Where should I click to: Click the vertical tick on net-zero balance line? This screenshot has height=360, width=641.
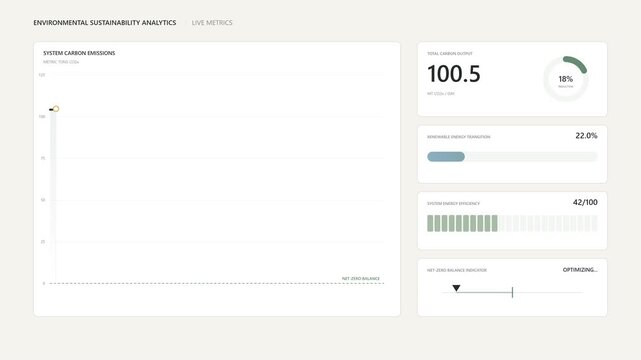click(x=512, y=292)
